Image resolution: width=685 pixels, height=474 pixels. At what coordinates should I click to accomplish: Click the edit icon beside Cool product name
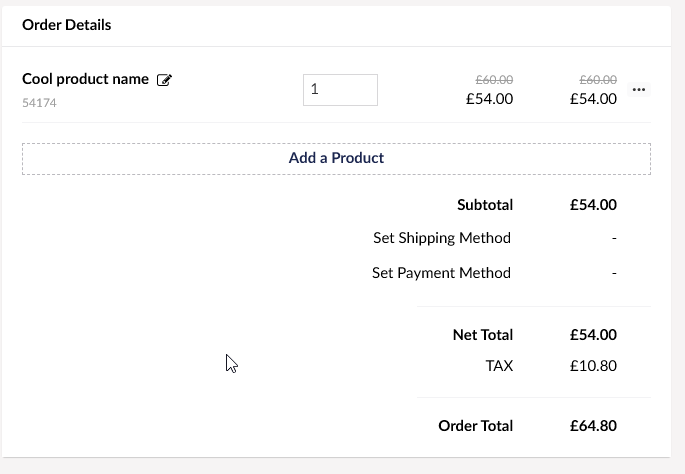pos(164,80)
